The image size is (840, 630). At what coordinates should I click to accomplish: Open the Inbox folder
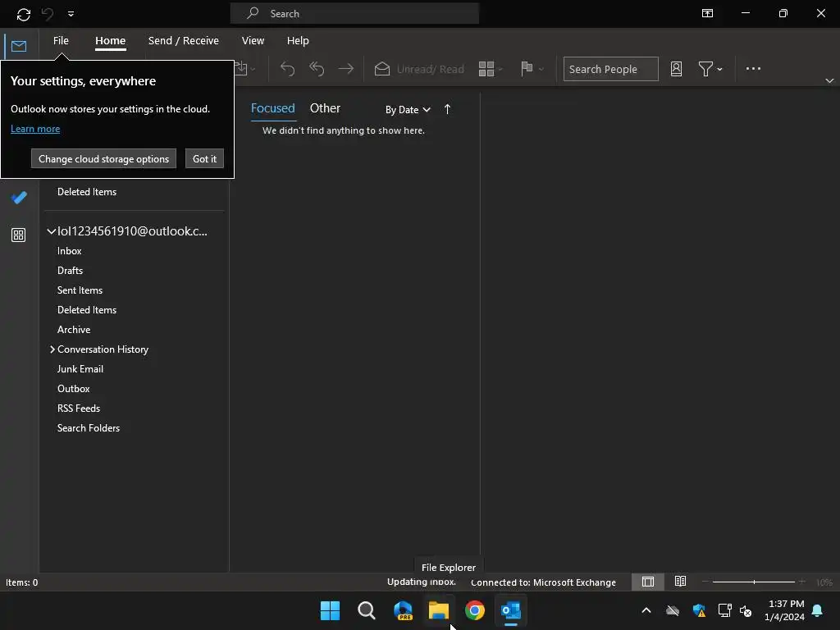[70, 251]
